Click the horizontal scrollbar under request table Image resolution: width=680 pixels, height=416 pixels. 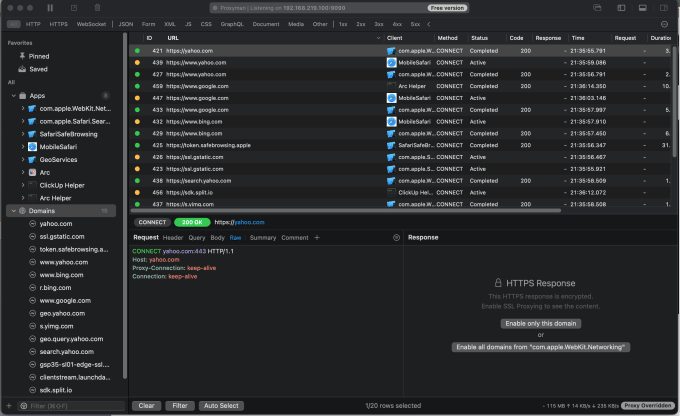point(346,211)
